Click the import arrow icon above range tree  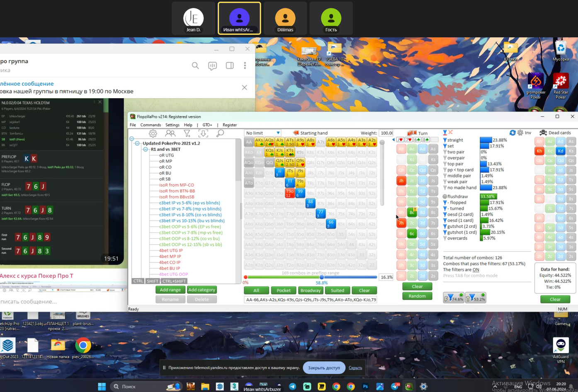pos(203,133)
